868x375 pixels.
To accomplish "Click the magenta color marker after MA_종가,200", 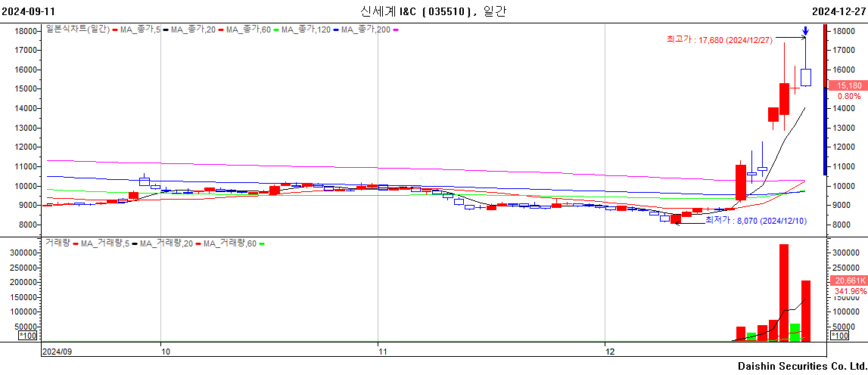I will pyautogui.click(x=396, y=30).
